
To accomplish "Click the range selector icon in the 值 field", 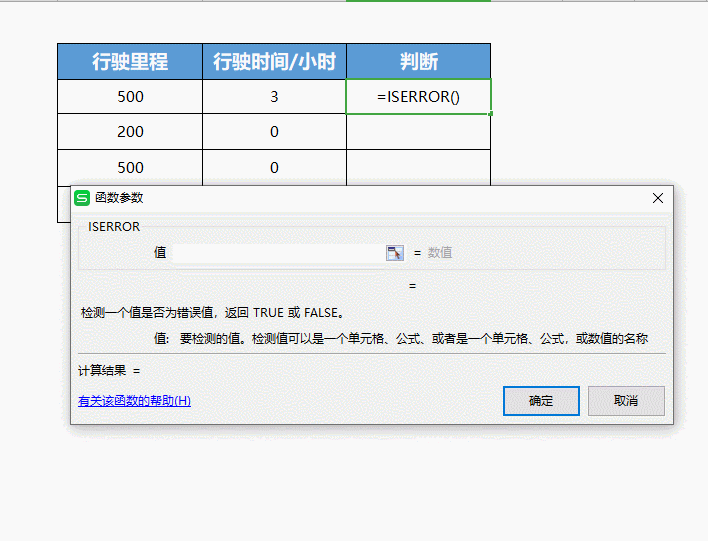I will [x=395, y=253].
